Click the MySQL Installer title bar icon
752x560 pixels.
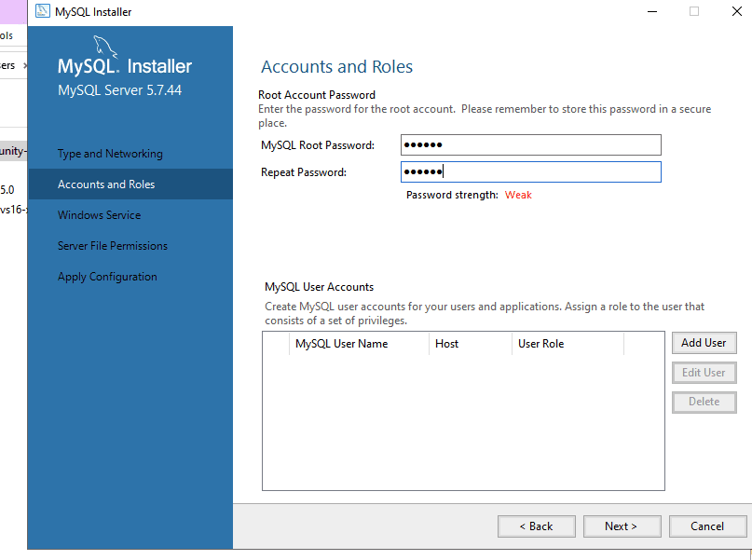[42, 12]
